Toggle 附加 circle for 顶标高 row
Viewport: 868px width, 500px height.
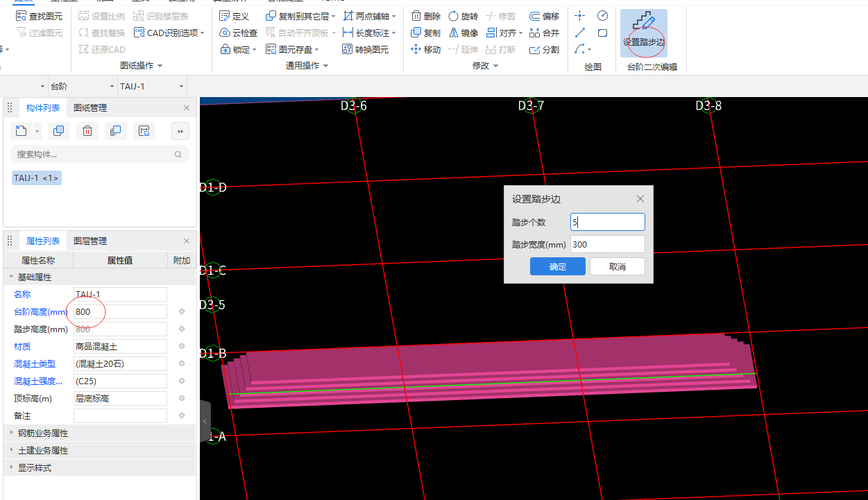pos(182,399)
